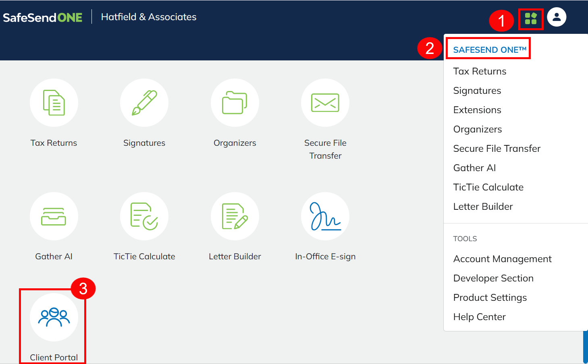The image size is (588, 364).
Task: Open the Tax Returns tile icon
Action: click(54, 103)
